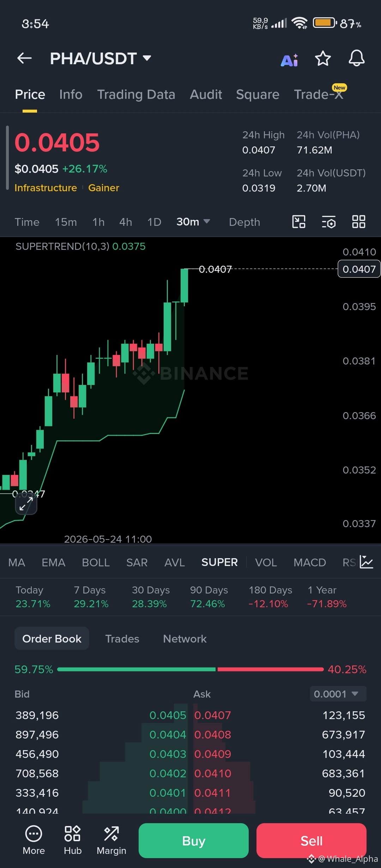Toggle the VOL indicator

pyautogui.click(x=266, y=562)
